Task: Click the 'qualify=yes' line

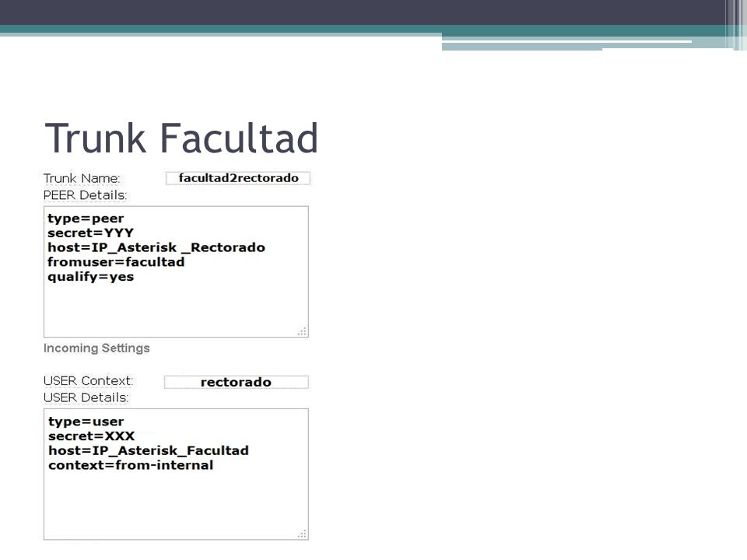Action: (90, 277)
